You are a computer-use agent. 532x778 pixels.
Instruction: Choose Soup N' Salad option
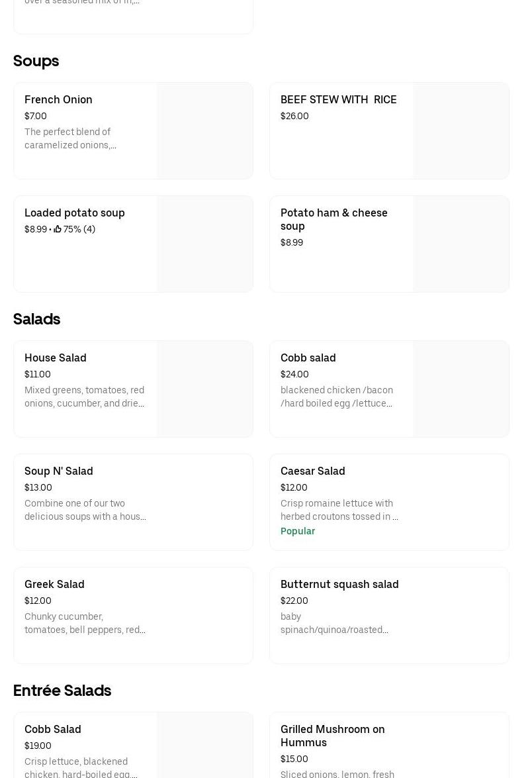tap(59, 471)
